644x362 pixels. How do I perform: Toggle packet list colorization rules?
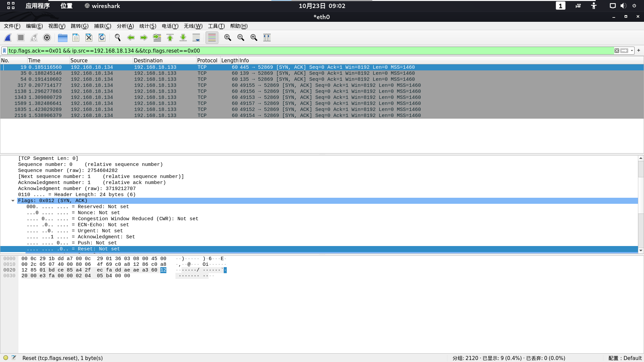(212, 38)
